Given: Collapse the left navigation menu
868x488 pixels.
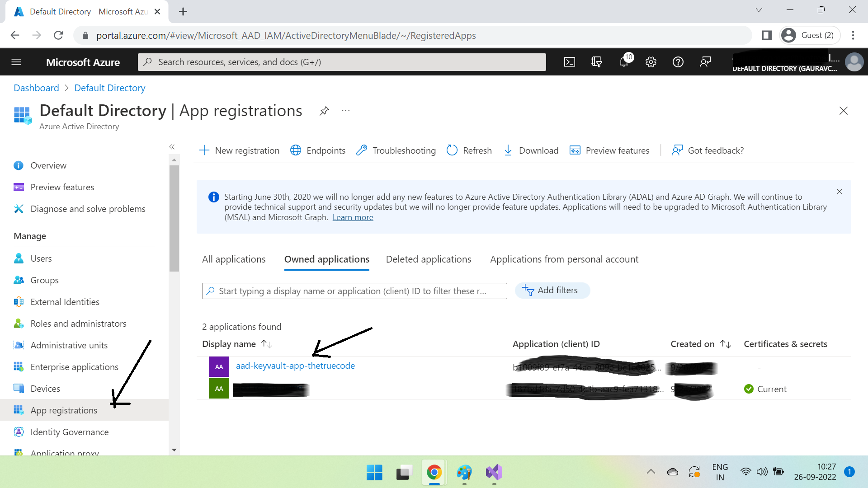Looking at the screenshot, I should point(172,147).
